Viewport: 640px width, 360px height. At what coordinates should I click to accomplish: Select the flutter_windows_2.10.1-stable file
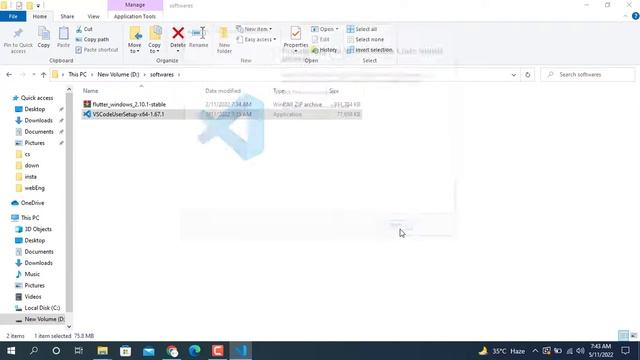pyautogui.click(x=129, y=104)
